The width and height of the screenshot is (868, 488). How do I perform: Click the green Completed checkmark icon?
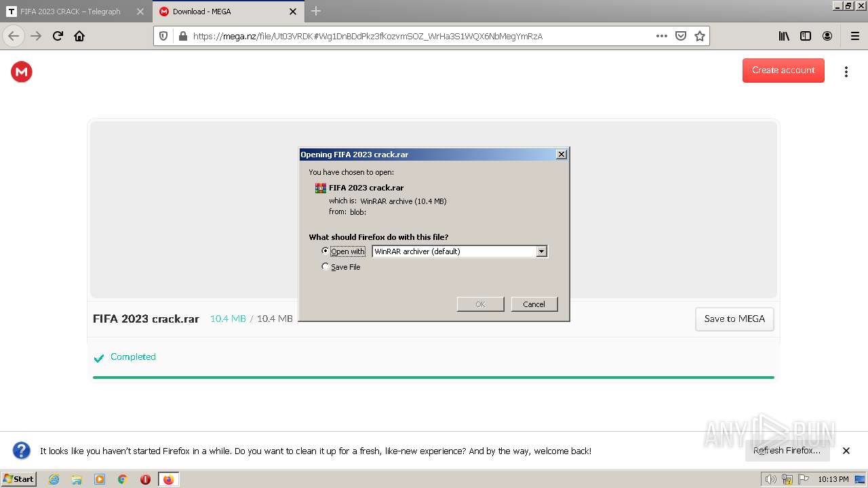point(99,358)
